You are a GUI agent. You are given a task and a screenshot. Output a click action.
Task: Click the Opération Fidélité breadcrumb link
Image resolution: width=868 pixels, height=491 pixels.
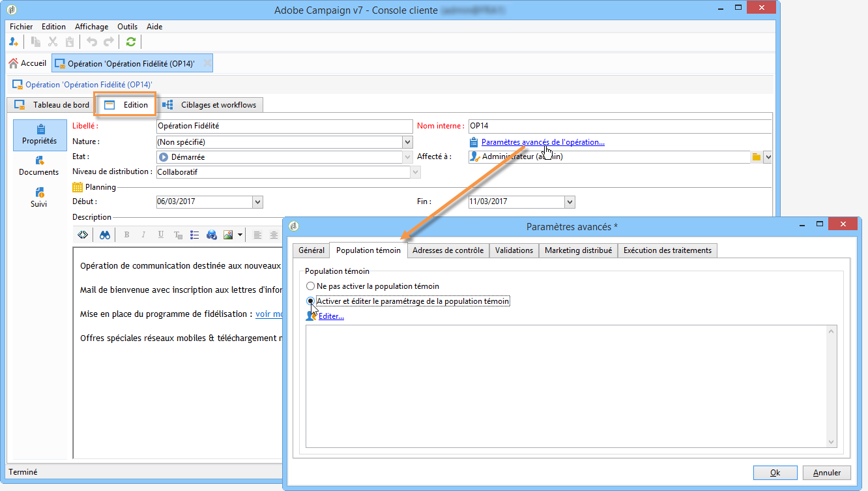coord(89,85)
